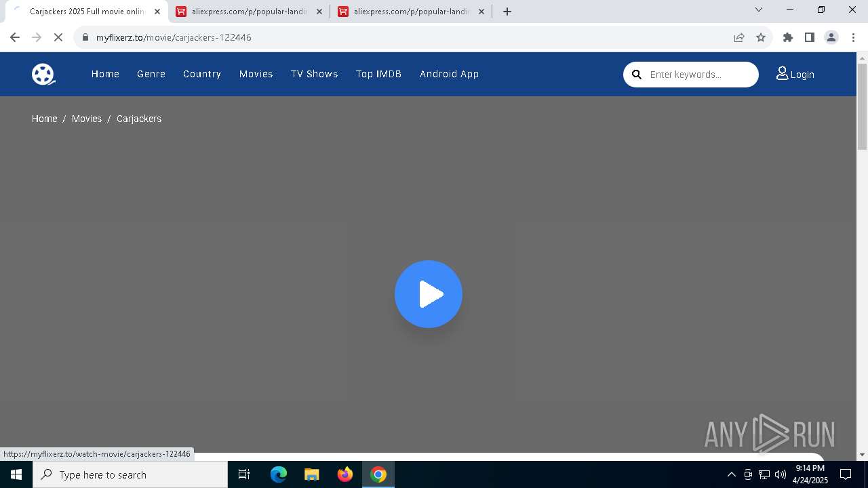Viewport: 868px width, 488px height.
Task: Expand the tab search chevron
Action: point(759,9)
